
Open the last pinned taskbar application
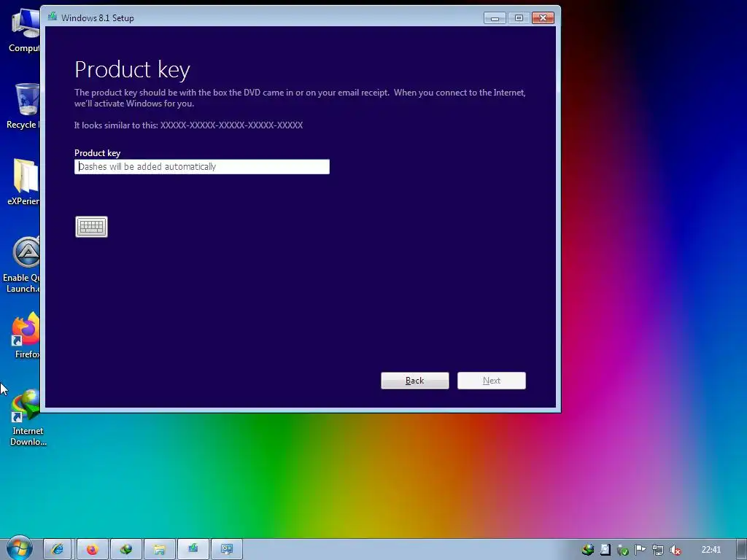click(227, 550)
